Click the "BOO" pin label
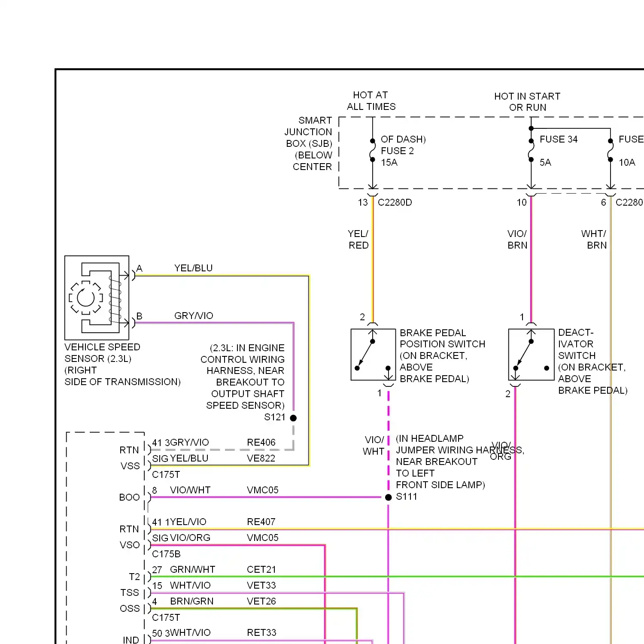The height and width of the screenshot is (644, 644). (x=129, y=497)
